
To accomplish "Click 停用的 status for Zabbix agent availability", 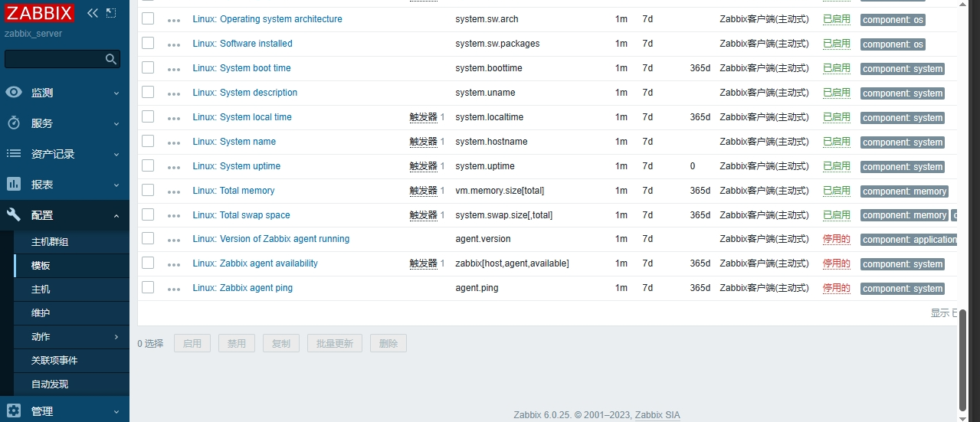I will pyautogui.click(x=836, y=263).
